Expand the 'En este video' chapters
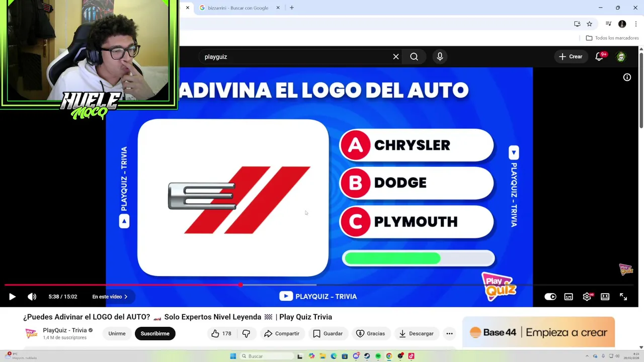The height and width of the screenshot is (362, 644). [x=110, y=297]
